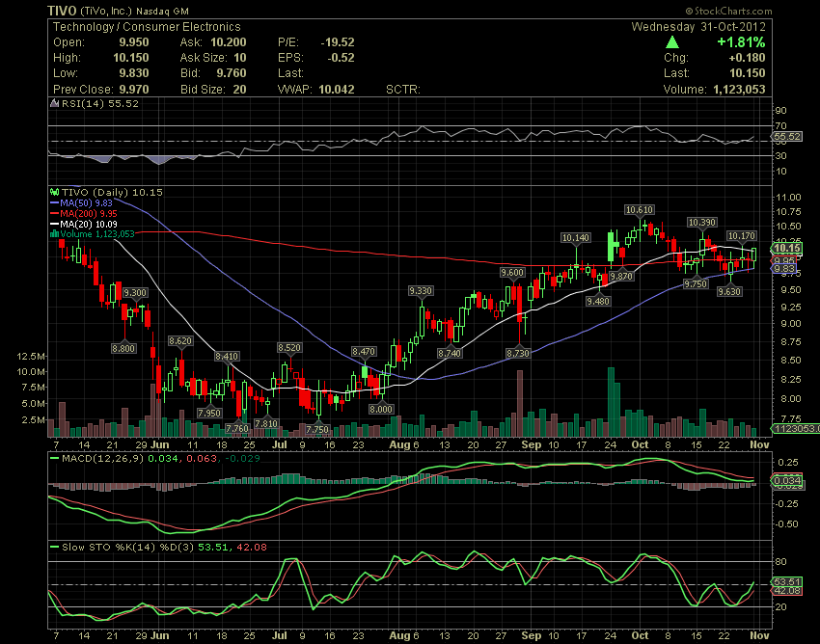Image resolution: width=820 pixels, height=644 pixels.
Task: Click the tall late-September volume bar
Action: 611,402
